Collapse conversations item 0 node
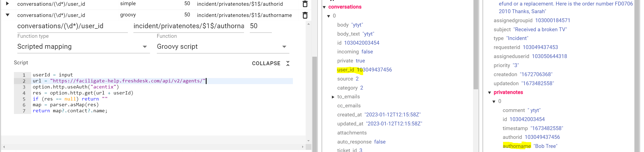644x152 pixels. click(x=329, y=16)
